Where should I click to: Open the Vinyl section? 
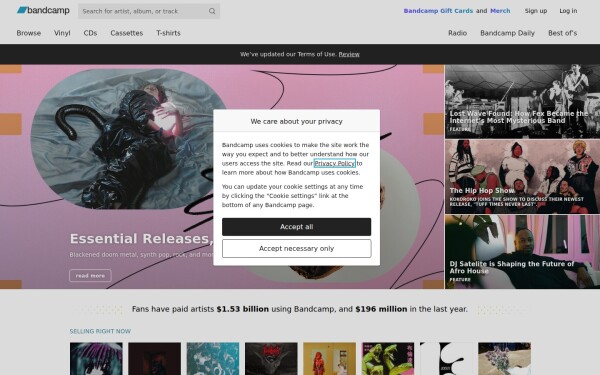point(62,33)
